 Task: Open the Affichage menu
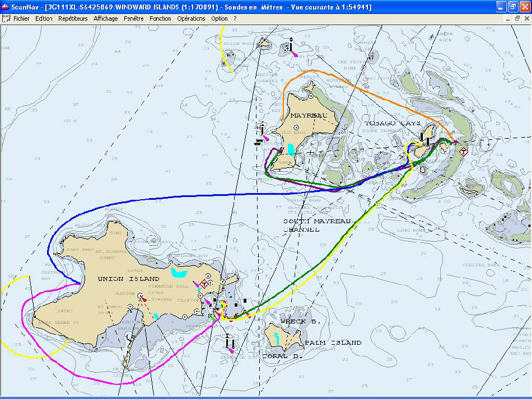(x=105, y=18)
